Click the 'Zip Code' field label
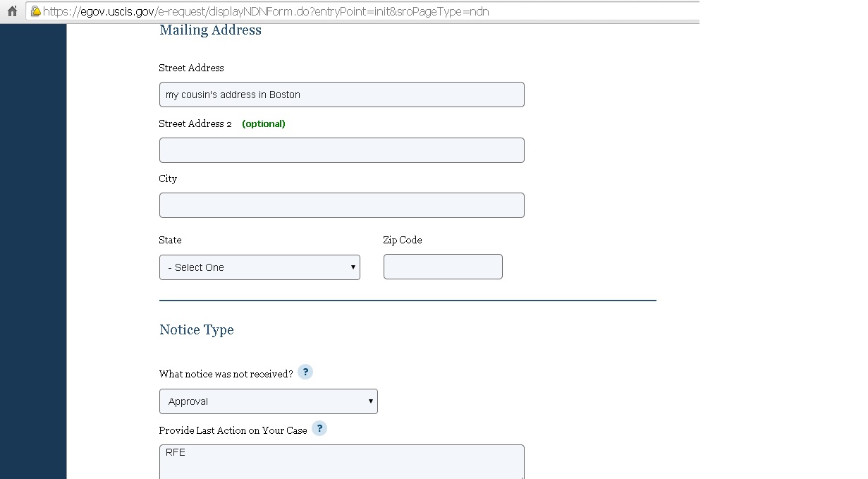 (x=403, y=240)
